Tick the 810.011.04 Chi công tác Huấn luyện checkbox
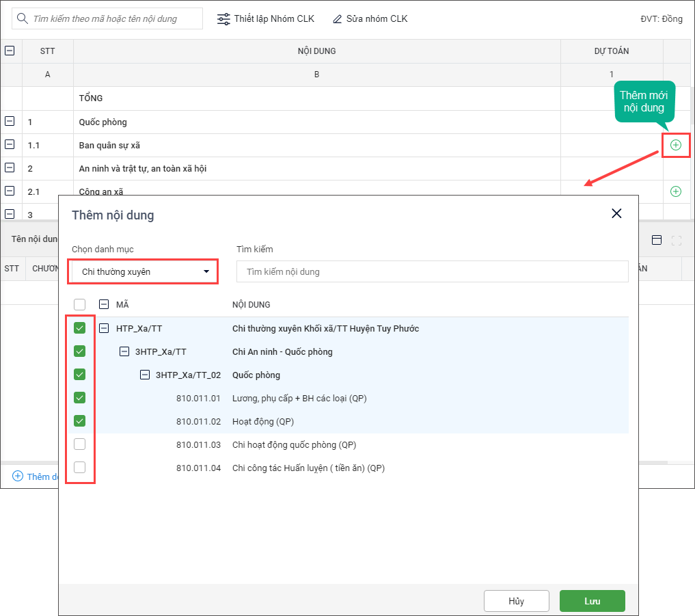The height and width of the screenshot is (616, 695). coord(80,468)
